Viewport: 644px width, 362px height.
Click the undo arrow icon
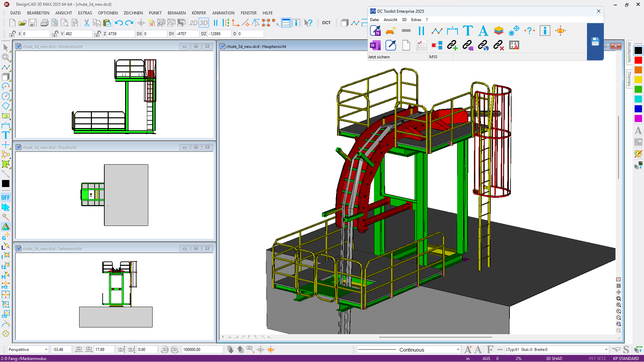click(x=119, y=23)
